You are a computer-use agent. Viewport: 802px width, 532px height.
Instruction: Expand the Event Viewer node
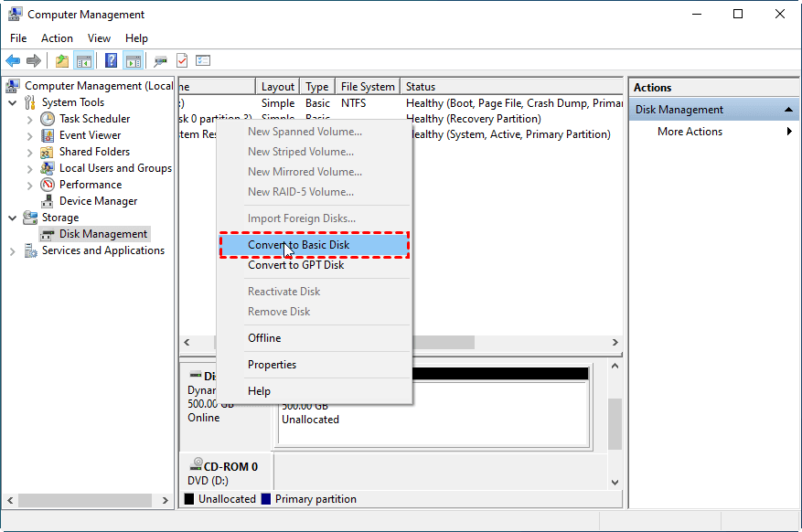(29, 136)
